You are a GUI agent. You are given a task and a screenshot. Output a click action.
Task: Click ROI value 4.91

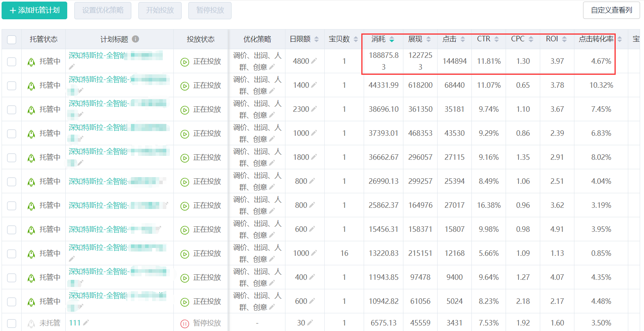(557, 229)
